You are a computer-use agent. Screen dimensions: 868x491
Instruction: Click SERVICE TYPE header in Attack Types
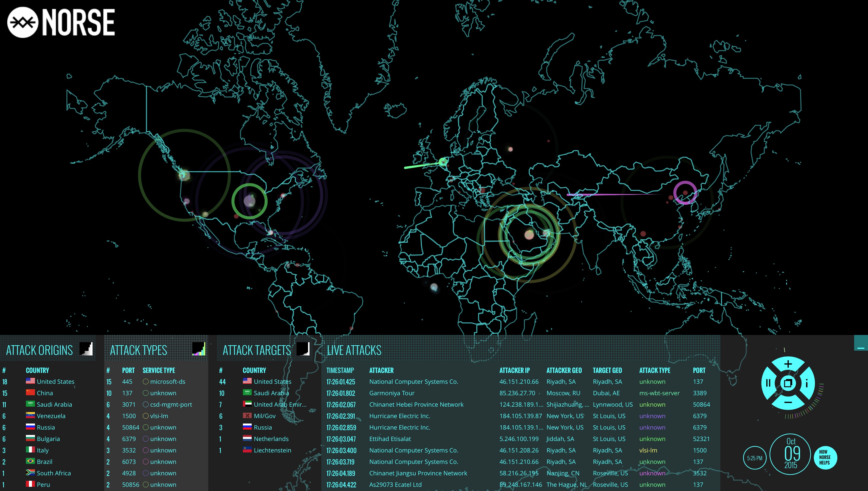pyautogui.click(x=159, y=370)
